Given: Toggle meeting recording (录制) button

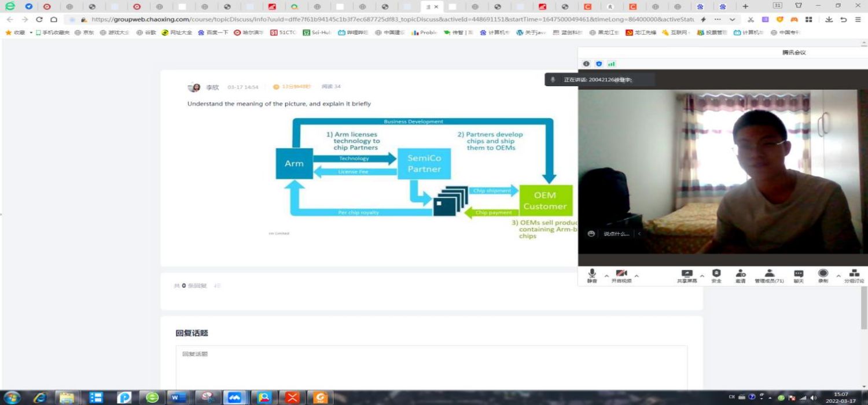Looking at the screenshot, I should 823,274.
